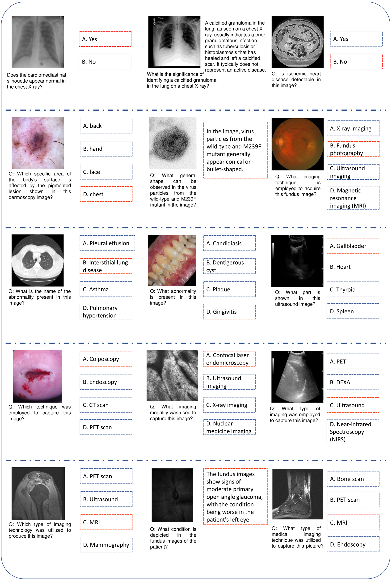Select the 'D. Mammography' answer
392x582 pixels.
click(106, 544)
